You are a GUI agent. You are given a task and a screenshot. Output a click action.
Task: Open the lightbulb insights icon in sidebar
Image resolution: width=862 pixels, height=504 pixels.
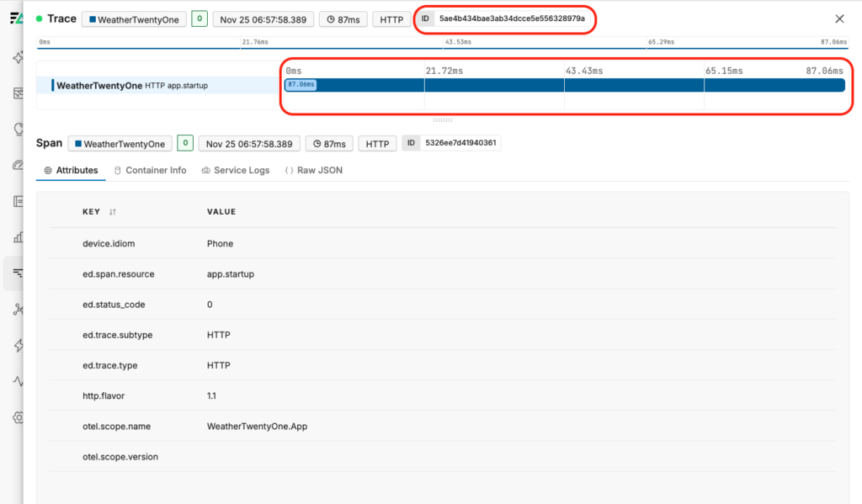(x=17, y=129)
